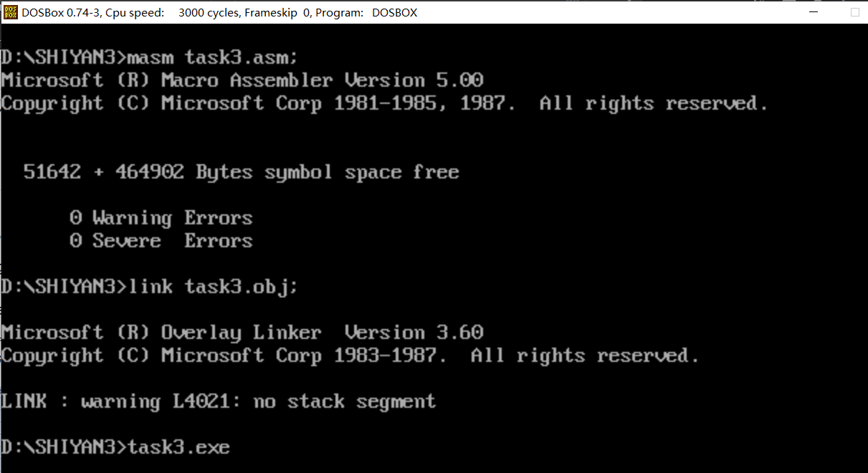The width and height of the screenshot is (868, 473).
Task: Click the Macro Assembler Version 5.00 line
Action: pyautogui.click(x=242, y=80)
